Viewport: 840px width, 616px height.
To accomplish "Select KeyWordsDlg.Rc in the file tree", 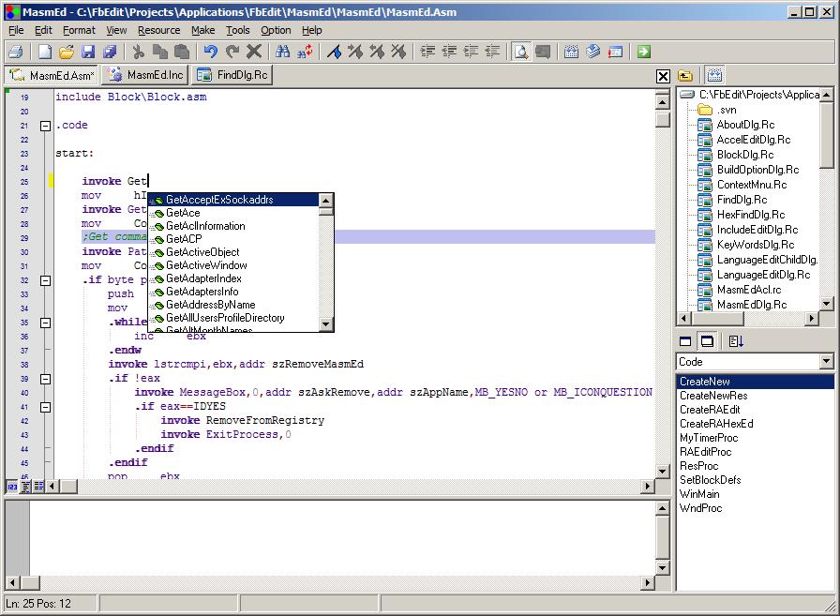I will tap(756, 245).
